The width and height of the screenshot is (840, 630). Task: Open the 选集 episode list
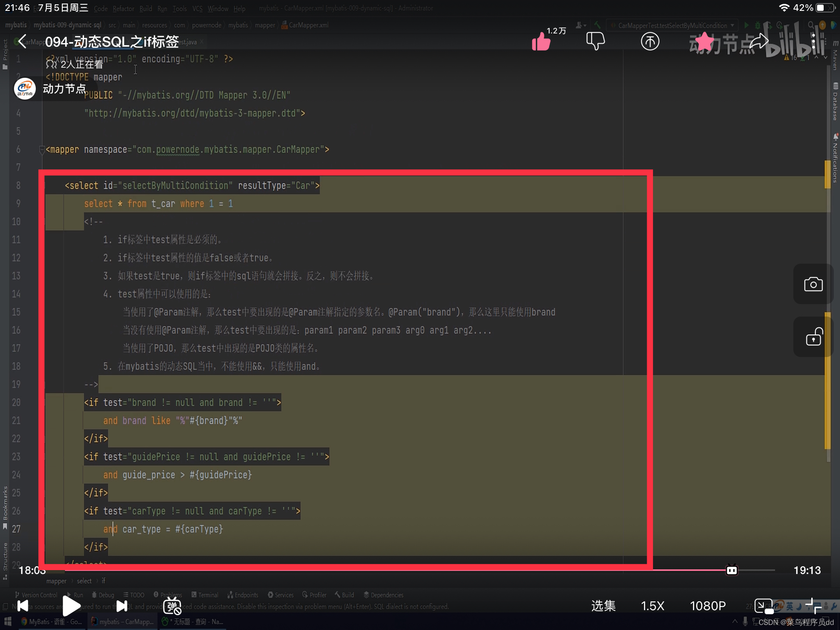click(603, 606)
